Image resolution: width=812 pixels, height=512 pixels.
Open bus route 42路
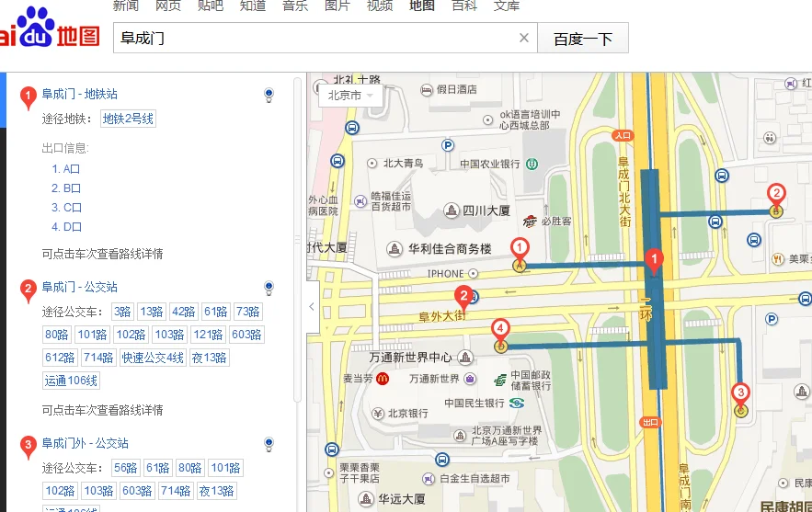pyautogui.click(x=184, y=312)
